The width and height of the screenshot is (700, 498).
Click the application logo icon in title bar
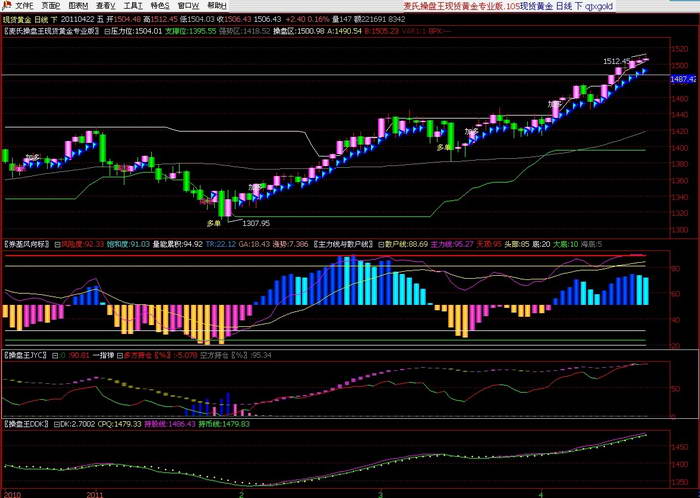tap(6, 6)
